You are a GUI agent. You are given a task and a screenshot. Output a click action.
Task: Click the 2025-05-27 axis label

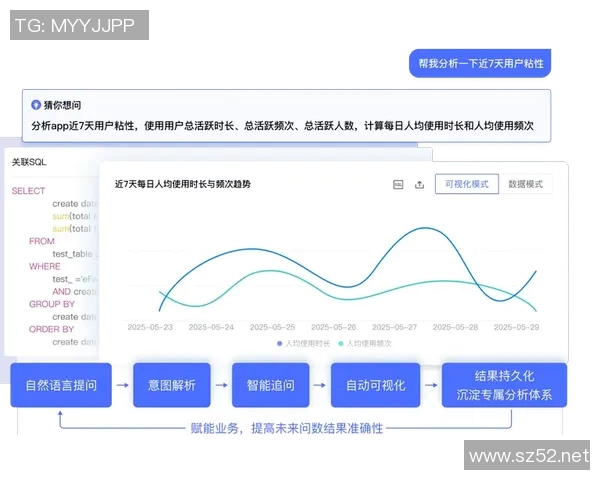395,327
